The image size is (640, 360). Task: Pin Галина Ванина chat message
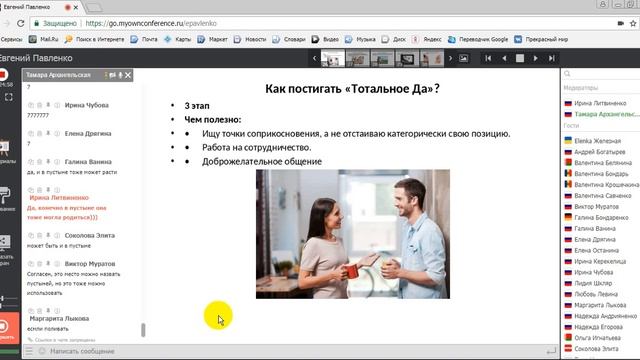click(48, 162)
